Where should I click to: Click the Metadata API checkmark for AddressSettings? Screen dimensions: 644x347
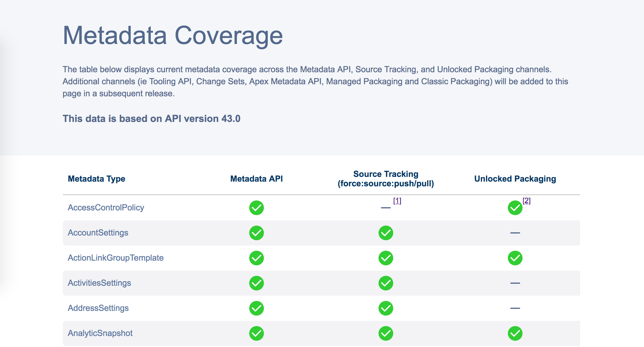click(x=256, y=308)
